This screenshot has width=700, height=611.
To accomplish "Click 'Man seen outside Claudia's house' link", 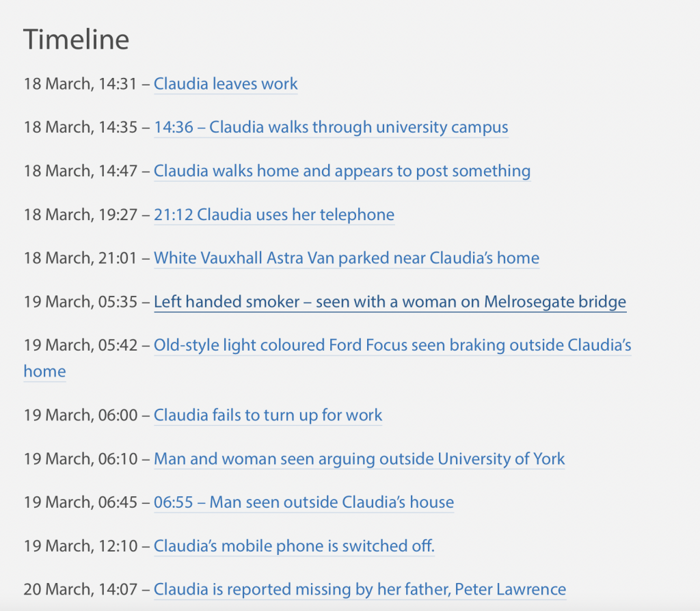I will [304, 503].
